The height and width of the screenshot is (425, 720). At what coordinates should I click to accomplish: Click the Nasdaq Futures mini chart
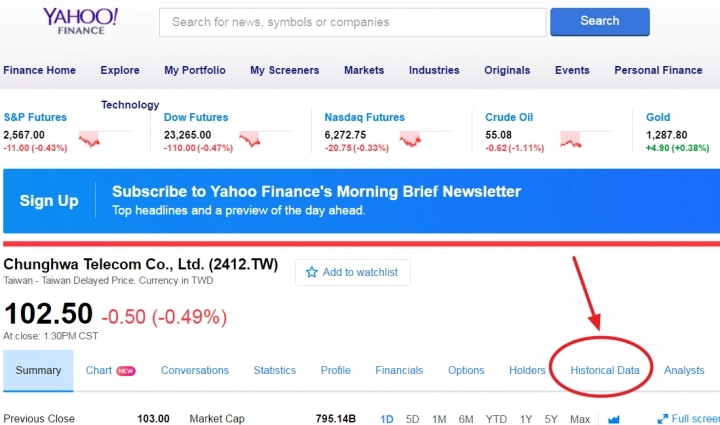410,139
